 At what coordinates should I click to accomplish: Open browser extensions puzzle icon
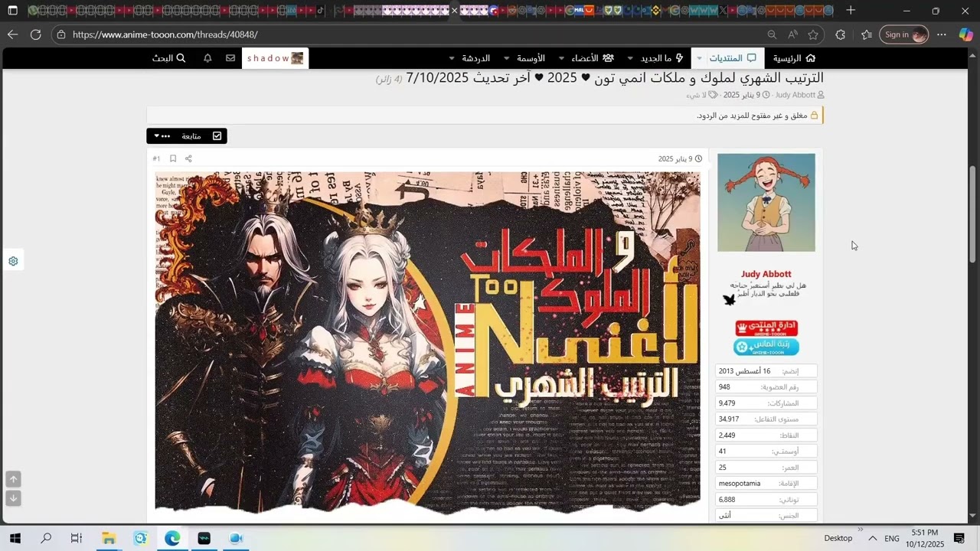[x=841, y=34]
